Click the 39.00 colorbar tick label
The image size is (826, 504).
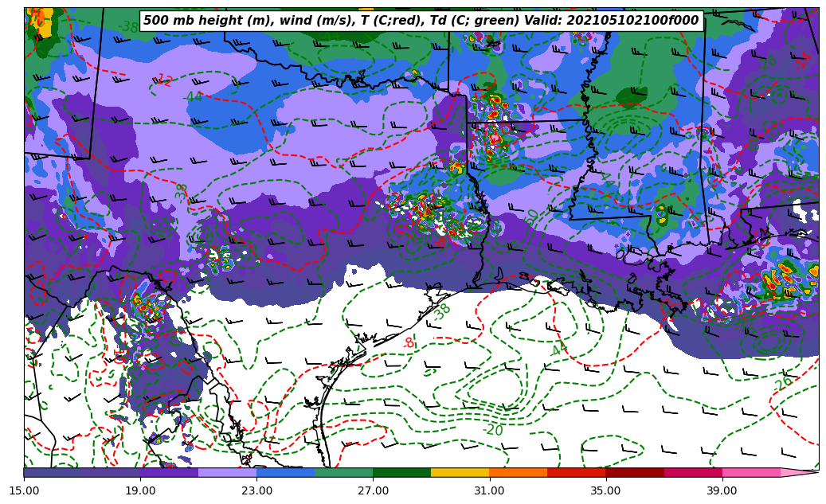tap(722, 490)
